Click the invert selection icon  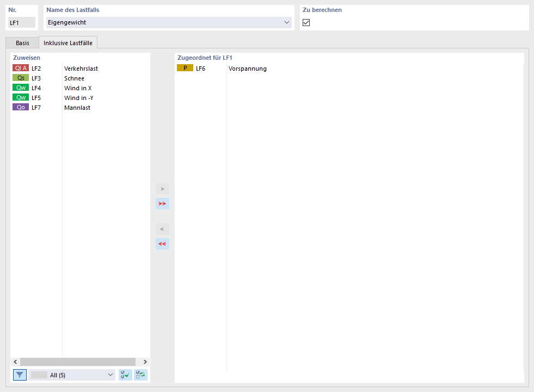pyautogui.click(x=140, y=375)
